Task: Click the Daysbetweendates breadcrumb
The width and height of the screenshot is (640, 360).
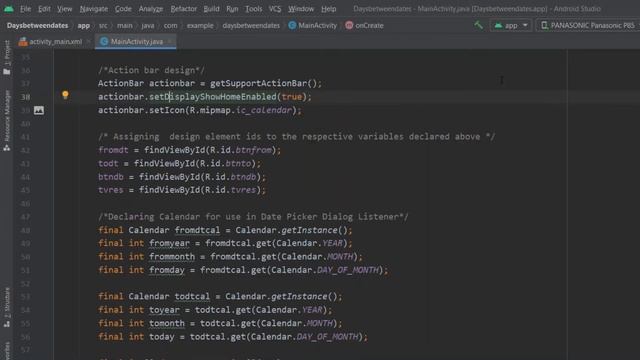Action: click(38, 25)
